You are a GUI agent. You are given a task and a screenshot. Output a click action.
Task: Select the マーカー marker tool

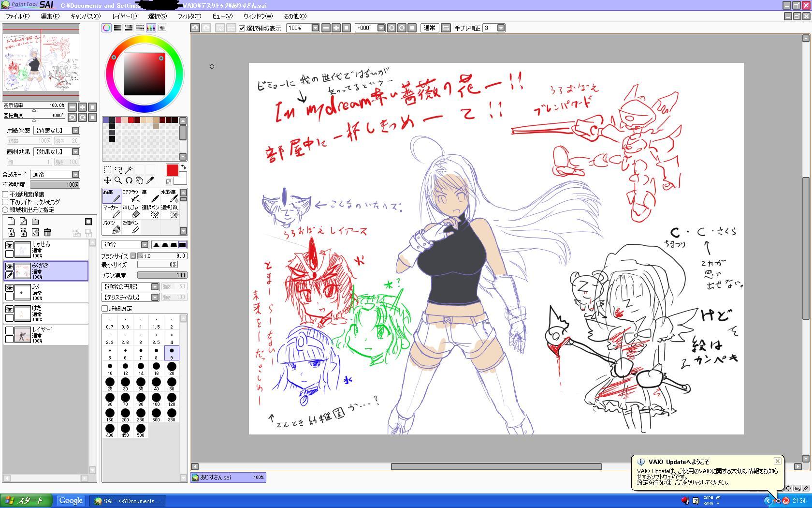coord(111,211)
